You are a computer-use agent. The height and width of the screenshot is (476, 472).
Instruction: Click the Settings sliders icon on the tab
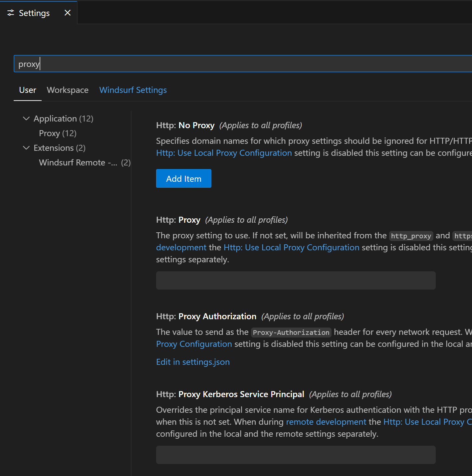(x=10, y=12)
